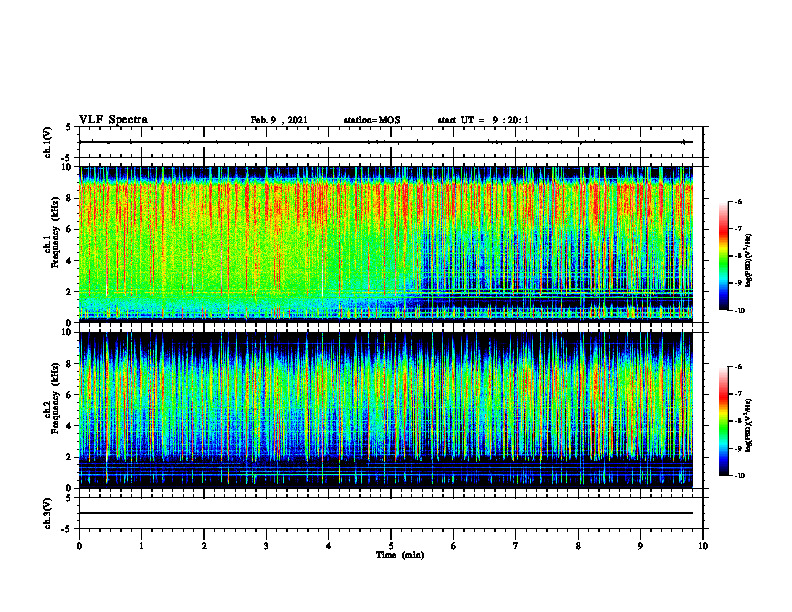Click the ch.2 spectrogram "6" kHz tick label

pyautogui.click(x=70, y=395)
